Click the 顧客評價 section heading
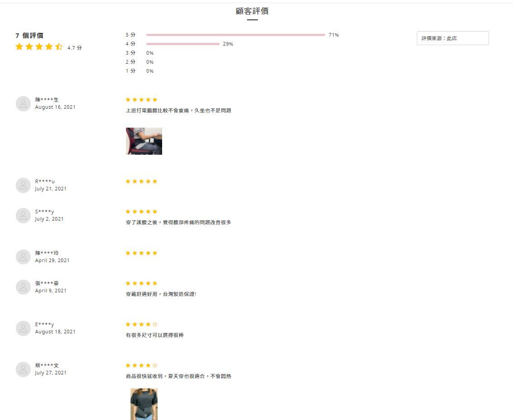This screenshot has height=420, width=513. coord(252,11)
